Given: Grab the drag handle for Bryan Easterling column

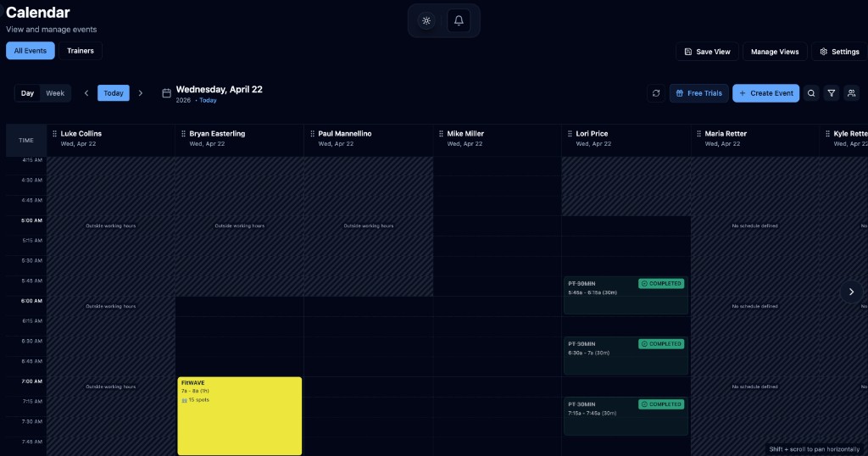Looking at the screenshot, I should pyautogui.click(x=183, y=134).
